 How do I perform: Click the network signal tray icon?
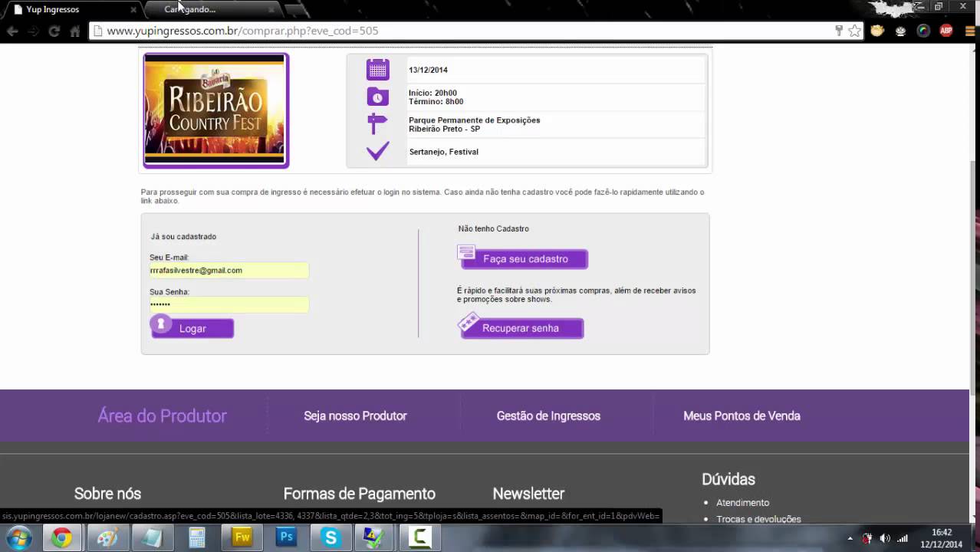tap(903, 538)
